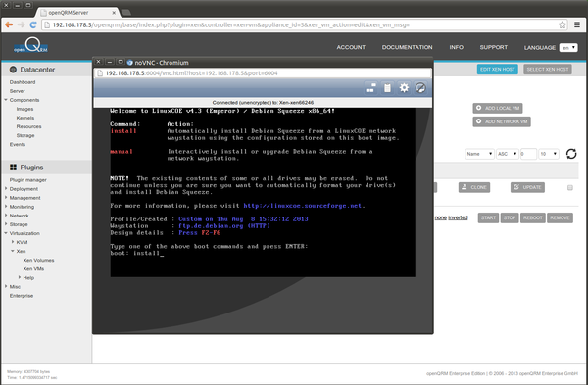Reload the openQRM page
The width and height of the screenshot is (588, 385).
click(33, 24)
